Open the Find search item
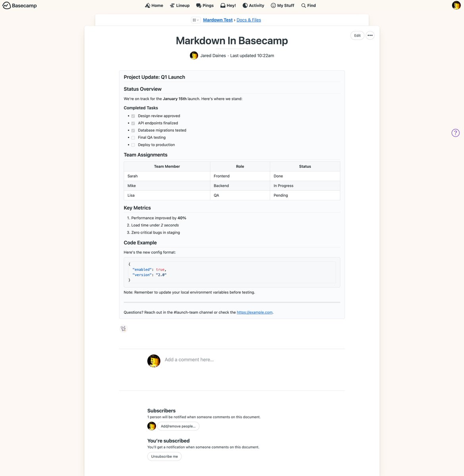The height and width of the screenshot is (476, 464). coord(308,6)
